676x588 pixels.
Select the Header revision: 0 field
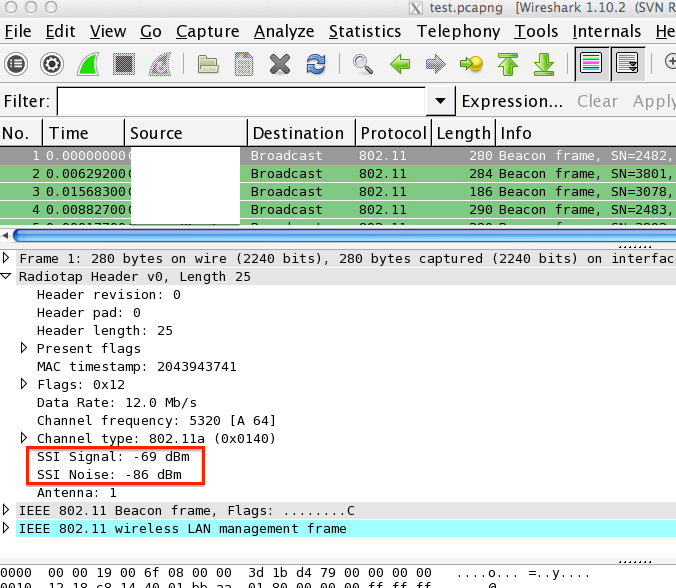109,295
